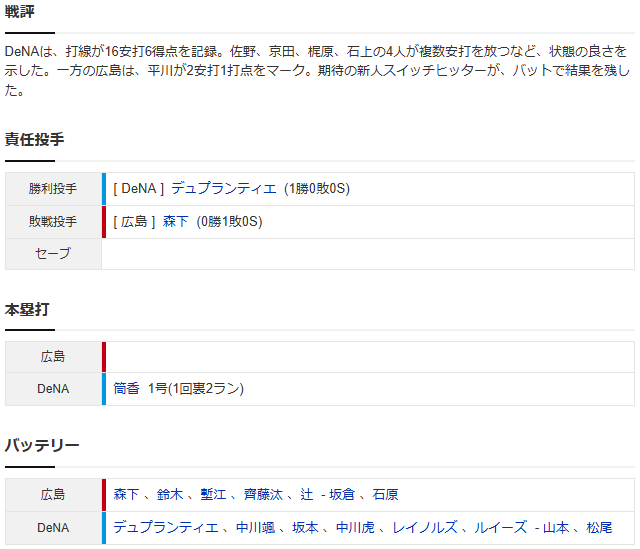
Task: Select the 本塁打 section heading
Action: point(27,309)
